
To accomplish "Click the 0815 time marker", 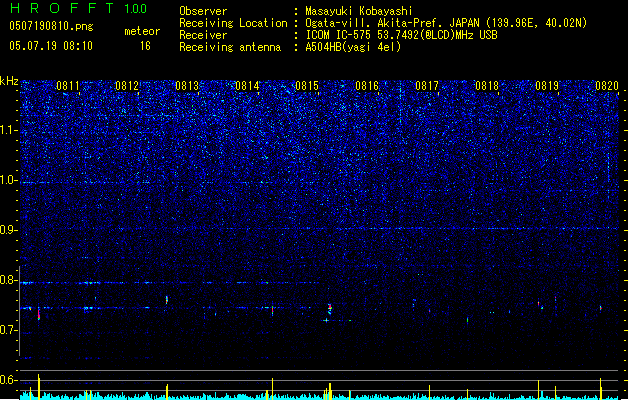I will click(307, 86).
